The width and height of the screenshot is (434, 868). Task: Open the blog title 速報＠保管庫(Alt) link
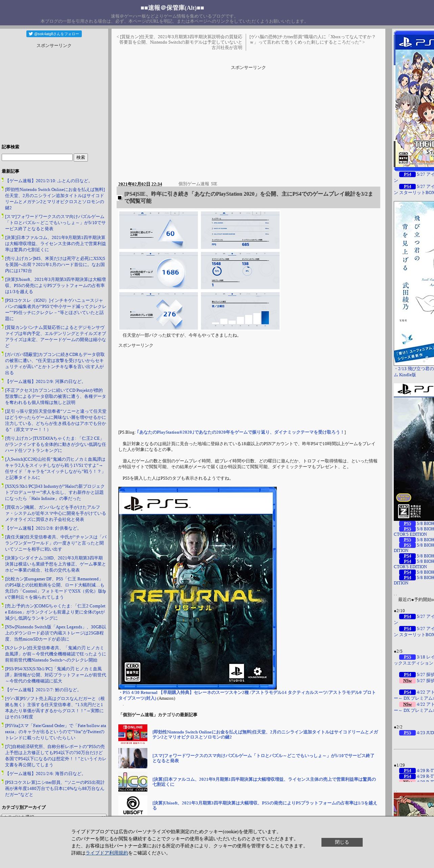click(172, 8)
